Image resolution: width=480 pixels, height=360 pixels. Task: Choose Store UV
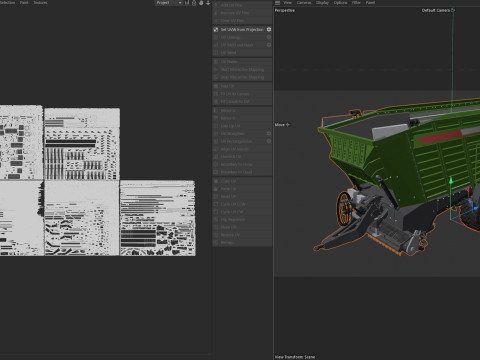pyautogui.click(x=242, y=227)
